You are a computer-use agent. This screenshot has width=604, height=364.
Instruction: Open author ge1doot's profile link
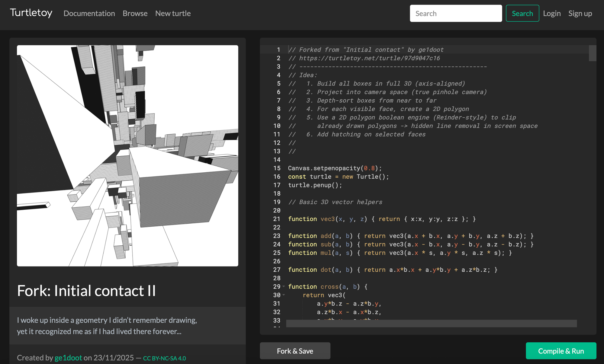coord(68,358)
